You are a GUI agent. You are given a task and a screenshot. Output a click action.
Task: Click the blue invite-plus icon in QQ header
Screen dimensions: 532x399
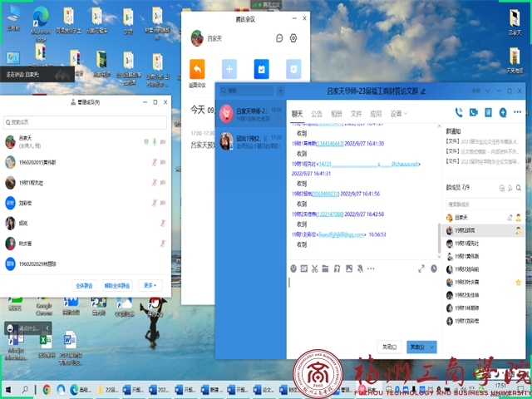503,112
